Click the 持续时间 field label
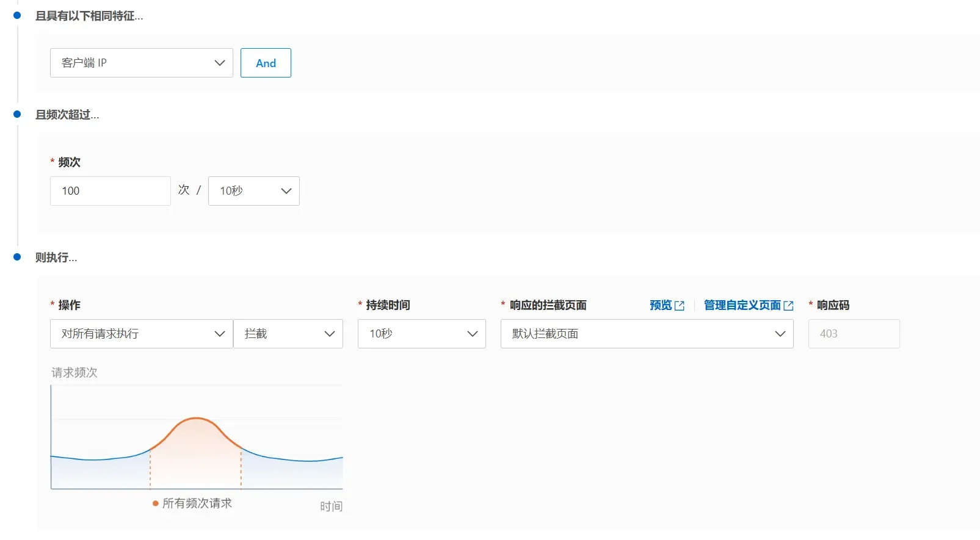 (388, 305)
